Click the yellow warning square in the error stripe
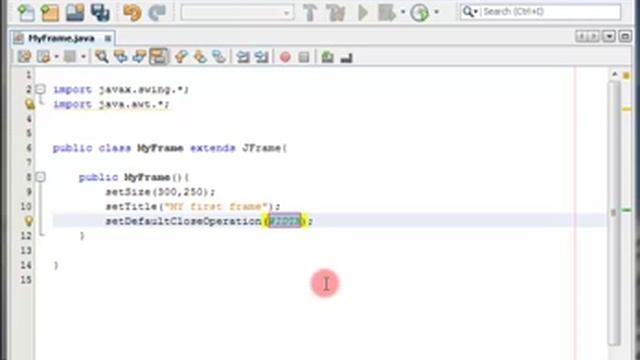Viewport: 640px width, 360px height. point(627,76)
